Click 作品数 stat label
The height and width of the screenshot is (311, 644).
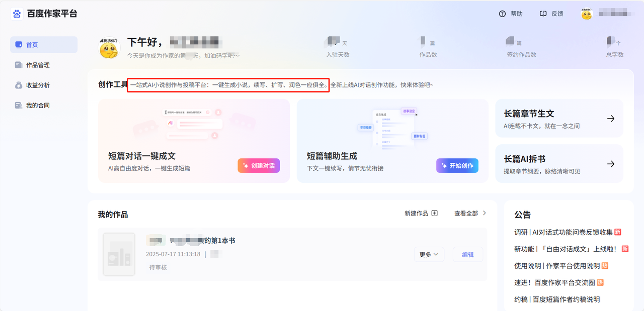(428, 54)
